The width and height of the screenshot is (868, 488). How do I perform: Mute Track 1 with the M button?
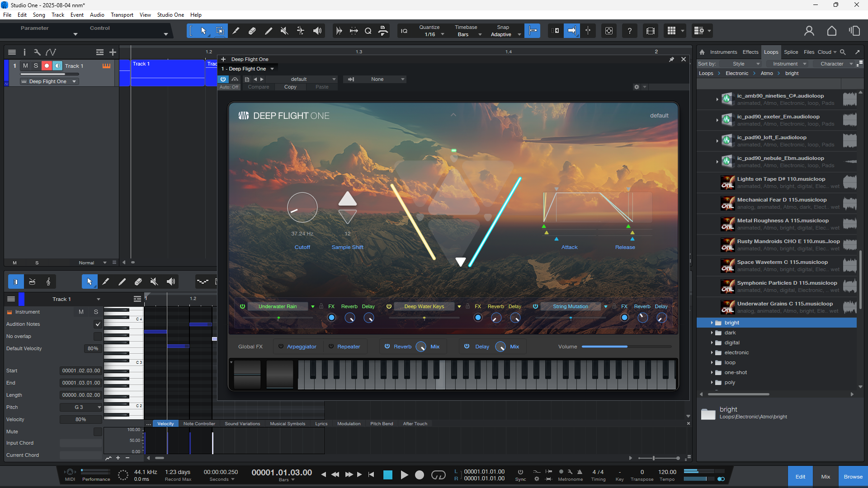pos(25,66)
